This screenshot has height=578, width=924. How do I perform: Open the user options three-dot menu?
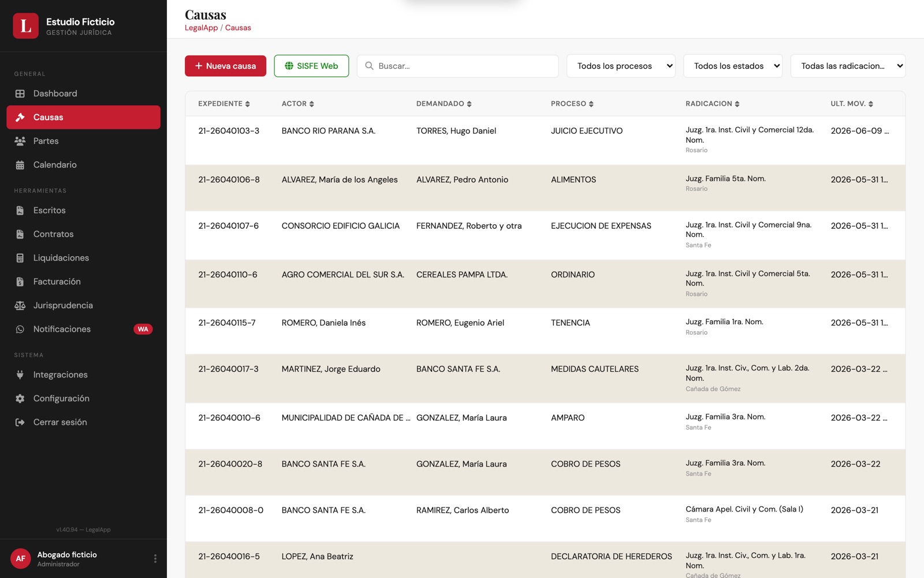pyautogui.click(x=155, y=558)
